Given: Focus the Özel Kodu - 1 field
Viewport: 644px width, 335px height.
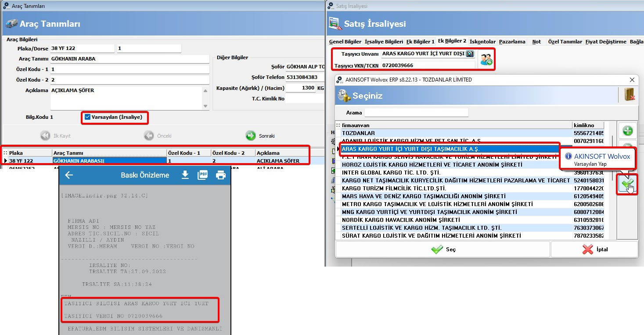Looking at the screenshot, I should [x=130, y=69].
